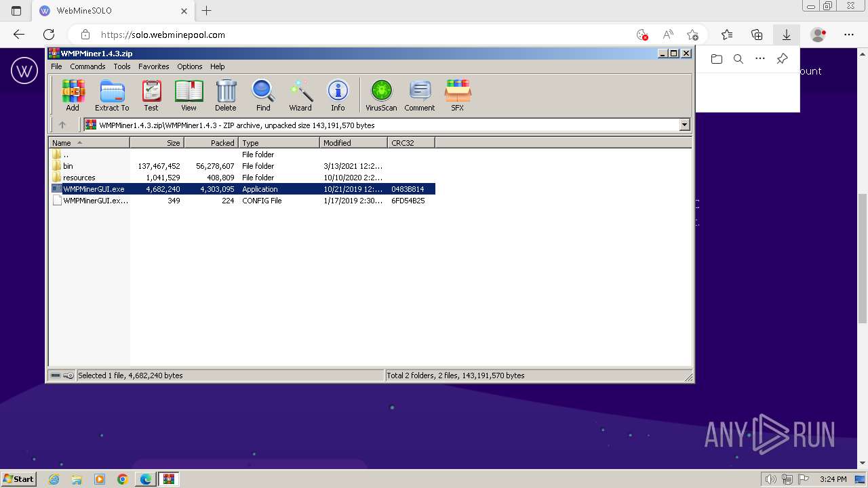Open the Windows Start menu
This screenshot has width=868, height=488.
click(19, 479)
